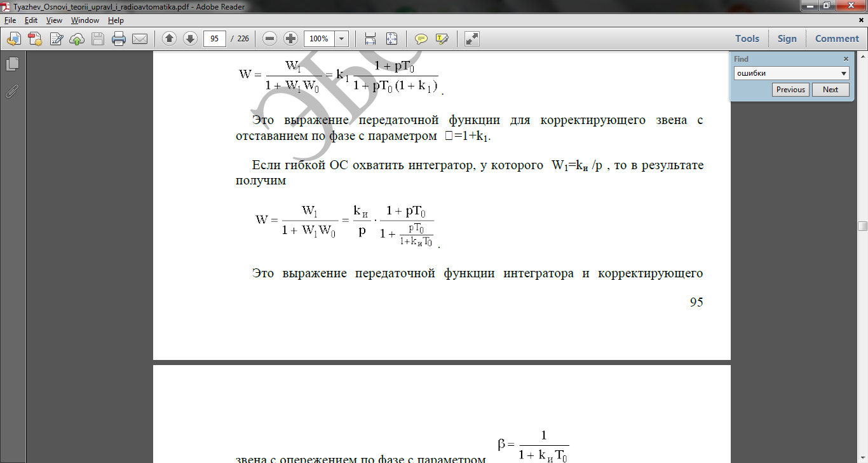Open the View menu
This screenshot has height=463, width=868.
coord(54,20)
